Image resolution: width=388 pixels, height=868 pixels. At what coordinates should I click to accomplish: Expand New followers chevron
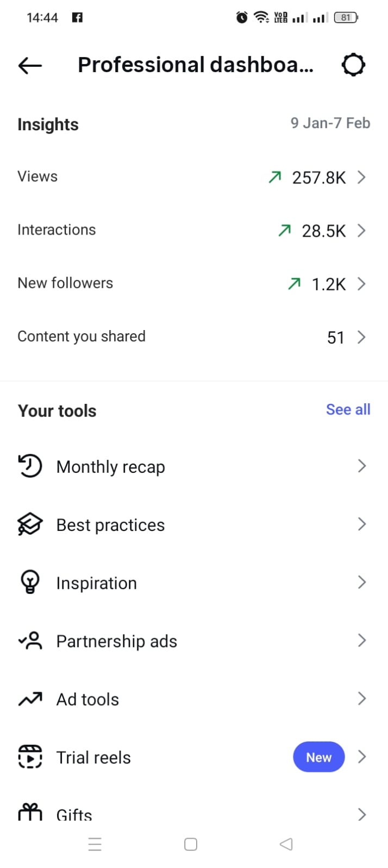[361, 284]
